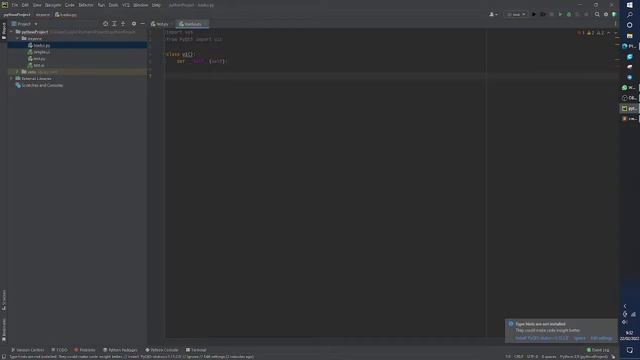
Task: Open the Refactor menu
Action: 86,5
